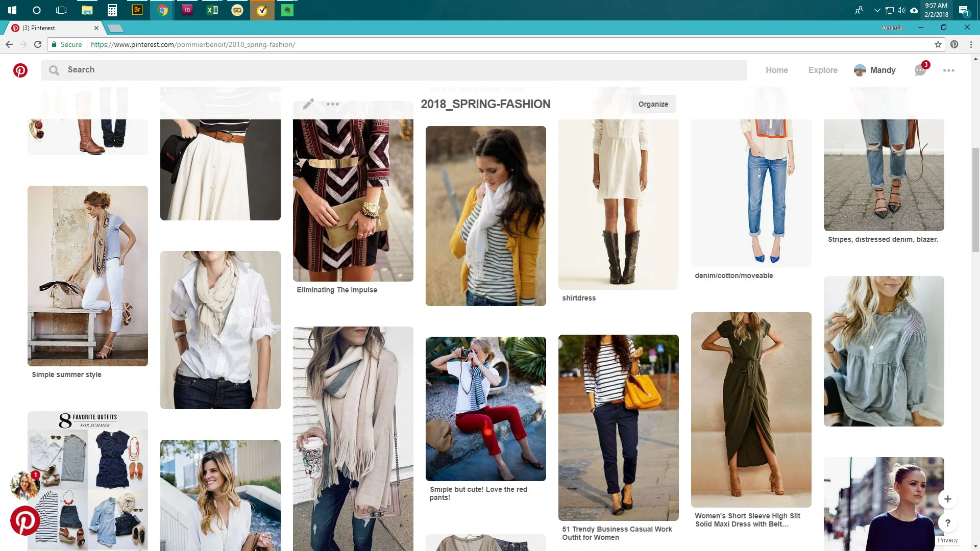This screenshot has width=980, height=551.
Task: Open Mandy's profile link
Action: 875,70
